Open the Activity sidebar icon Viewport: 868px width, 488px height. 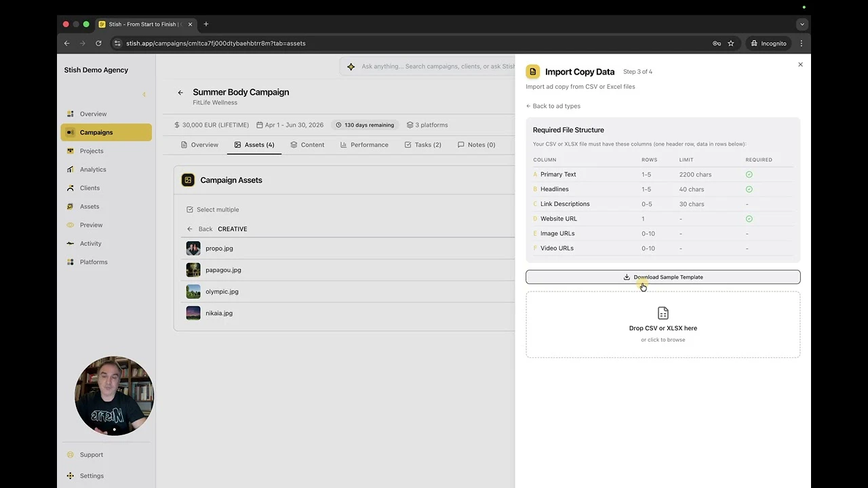(x=71, y=243)
